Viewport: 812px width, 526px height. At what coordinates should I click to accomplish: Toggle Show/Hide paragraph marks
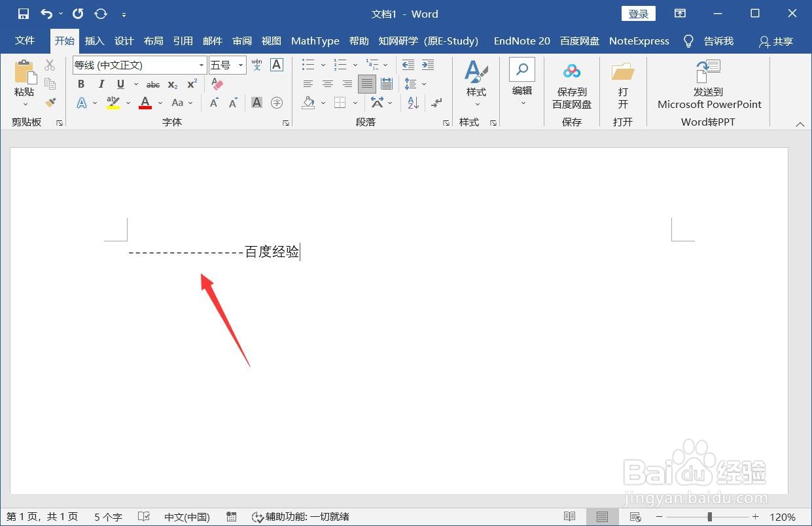click(x=436, y=103)
